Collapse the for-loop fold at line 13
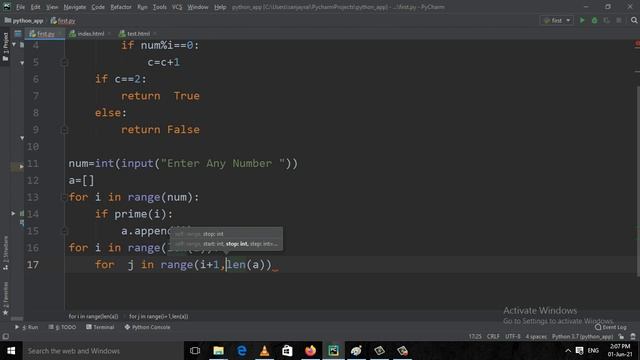The image size is (640, 360). [x=64, y=197]
